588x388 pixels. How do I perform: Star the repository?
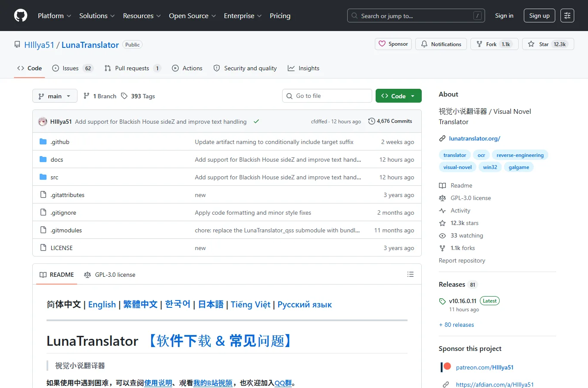(548, 44)
